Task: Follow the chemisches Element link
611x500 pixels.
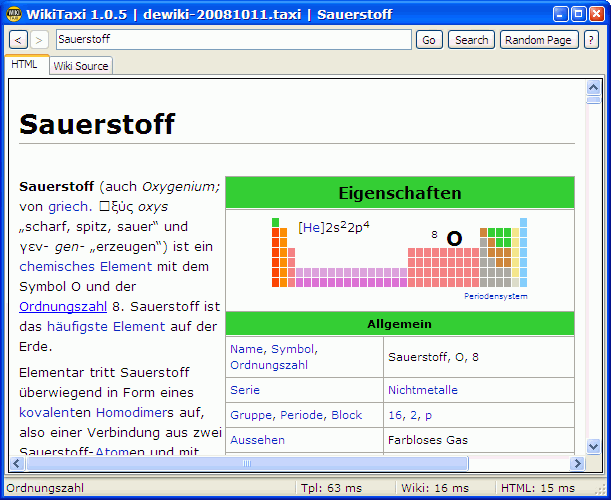Action: [x=86, y=267]
